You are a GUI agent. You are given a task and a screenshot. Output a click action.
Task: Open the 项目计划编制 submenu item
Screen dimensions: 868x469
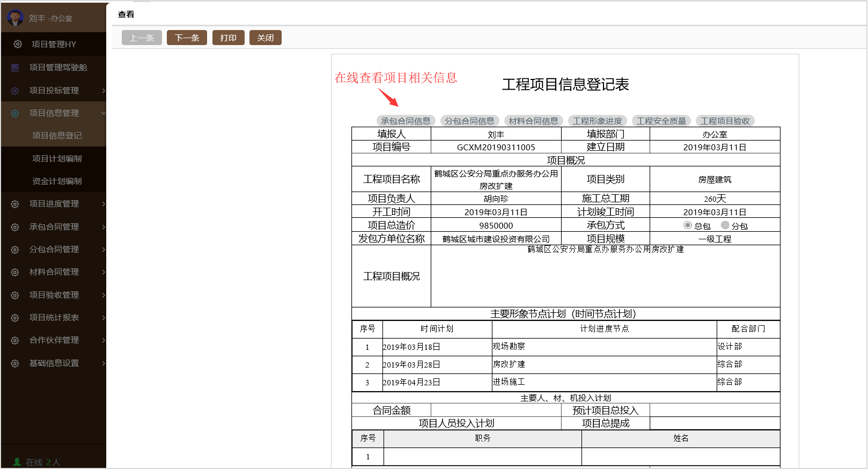tap(57, 159)
